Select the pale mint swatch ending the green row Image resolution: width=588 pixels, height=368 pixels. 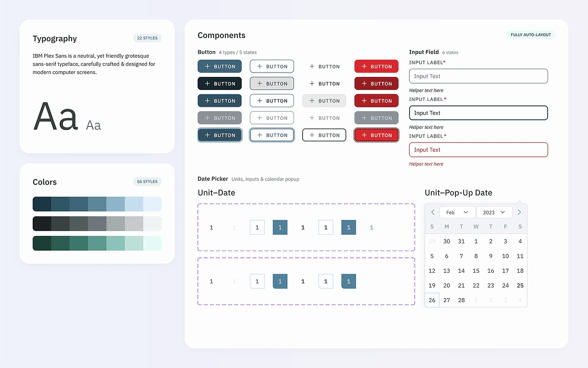tap(152, 243)
